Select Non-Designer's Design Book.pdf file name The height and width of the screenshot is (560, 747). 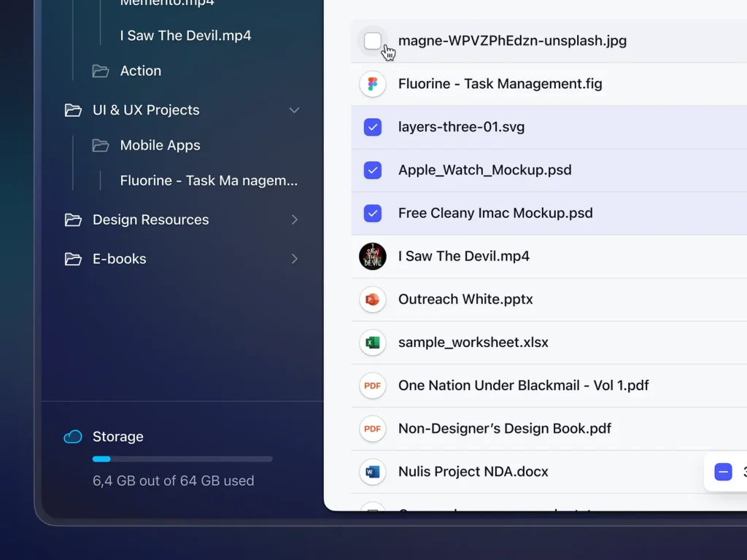click(x=505, y=429)
